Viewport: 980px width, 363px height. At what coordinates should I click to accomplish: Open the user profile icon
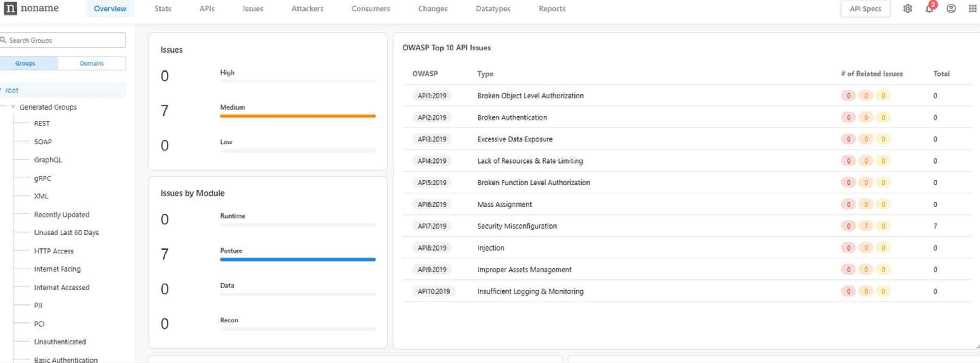951,8
